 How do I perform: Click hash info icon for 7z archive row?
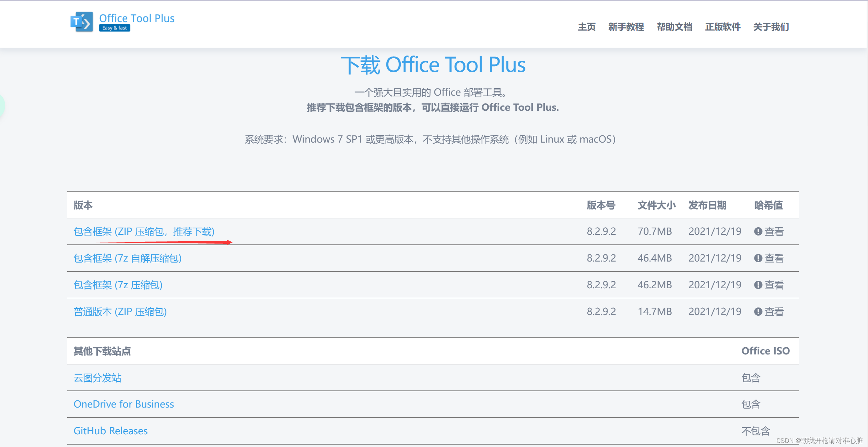758,285
